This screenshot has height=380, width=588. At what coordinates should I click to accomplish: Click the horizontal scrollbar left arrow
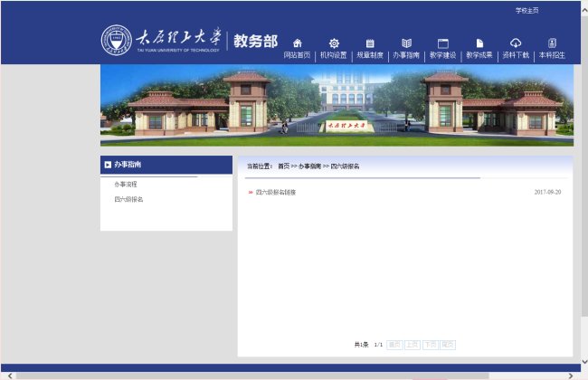[x=10, y=375]
